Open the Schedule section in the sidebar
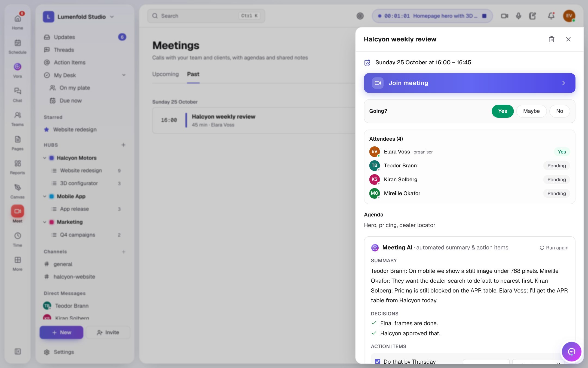 17,46
